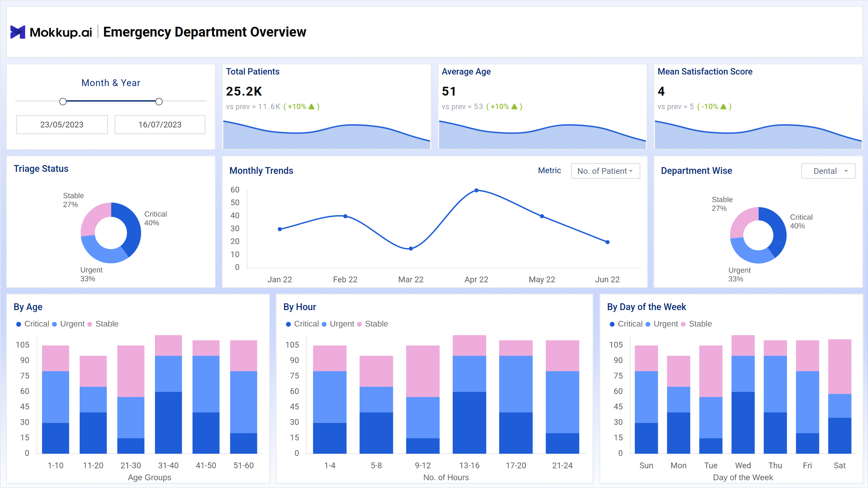868x488 pixels.
Task: Click the Mar 22 data point in Monthly Trends
Action: pos(411,249)
